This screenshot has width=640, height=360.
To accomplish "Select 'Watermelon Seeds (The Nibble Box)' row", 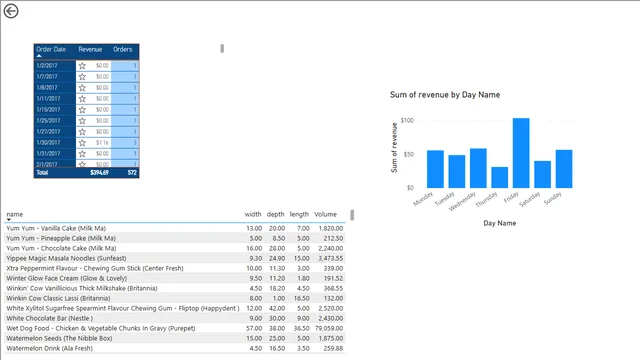I will [175, 338].
